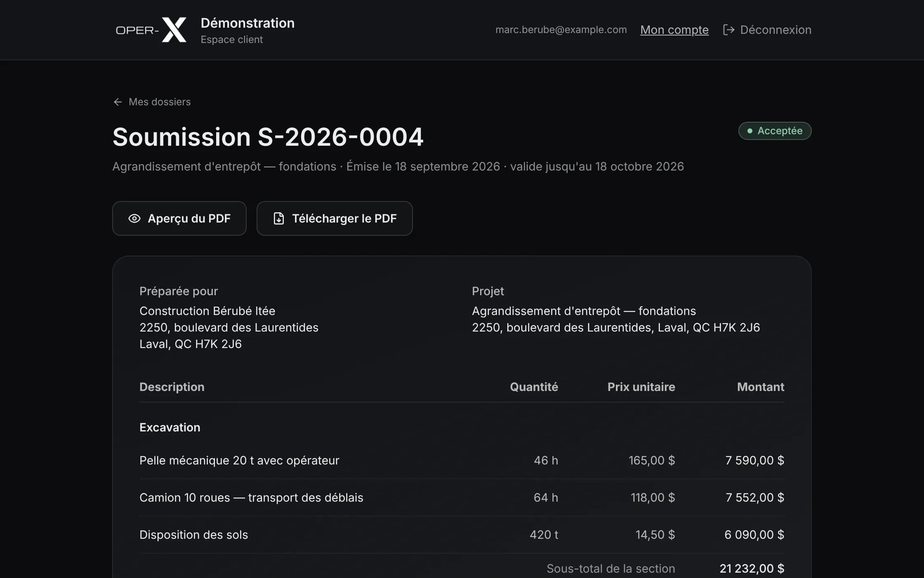This screenshot has height=578, width=924.
Task: Open the Mon compte link
Action: click(674, 30)
